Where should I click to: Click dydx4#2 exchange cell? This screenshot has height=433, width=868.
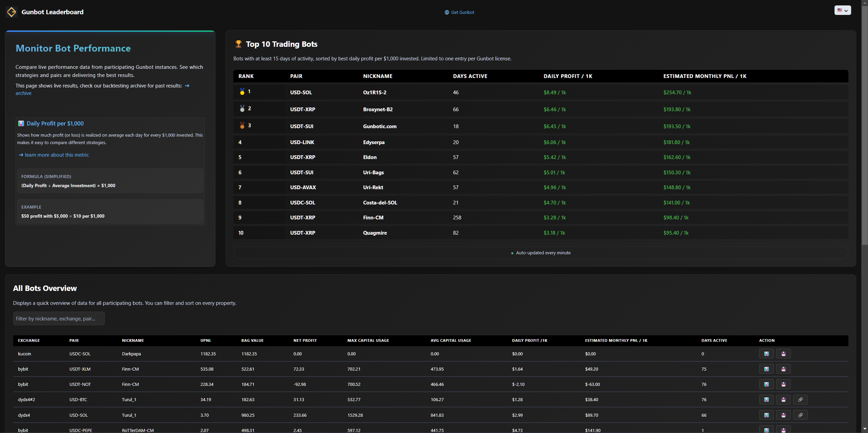26,399
